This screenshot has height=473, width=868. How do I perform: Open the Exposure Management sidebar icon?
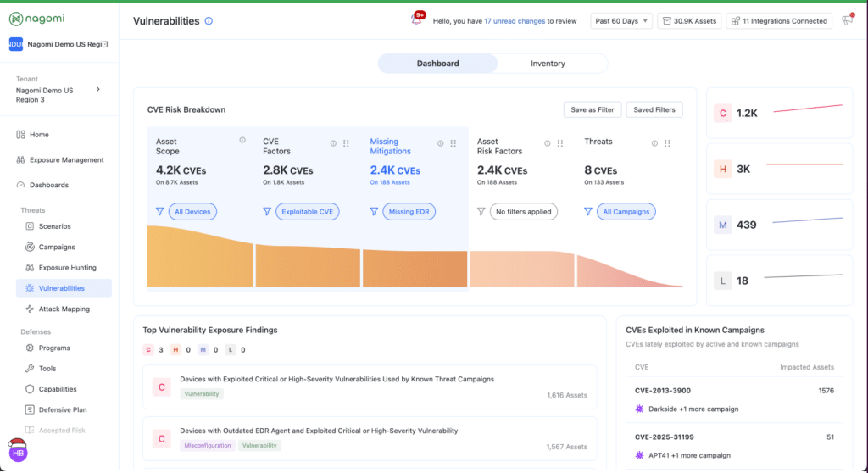[x=21, y=159]
